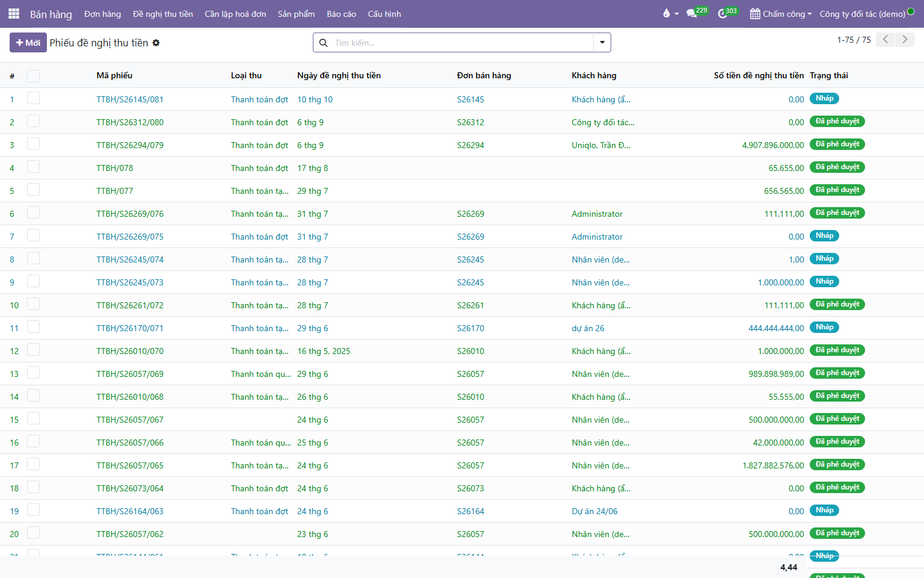Click the search magnifier icon
This screenshot has height=578, width=924.
[323, 43]
